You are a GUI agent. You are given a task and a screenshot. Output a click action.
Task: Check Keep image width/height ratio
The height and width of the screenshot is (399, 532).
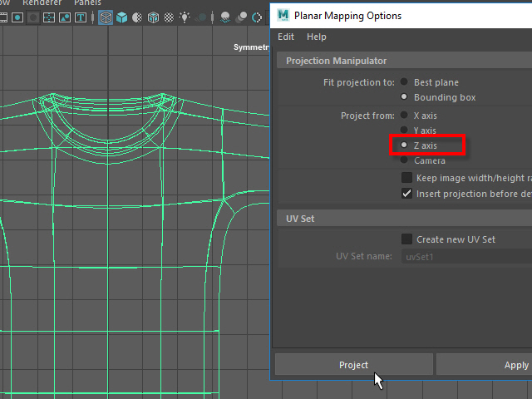406,178
